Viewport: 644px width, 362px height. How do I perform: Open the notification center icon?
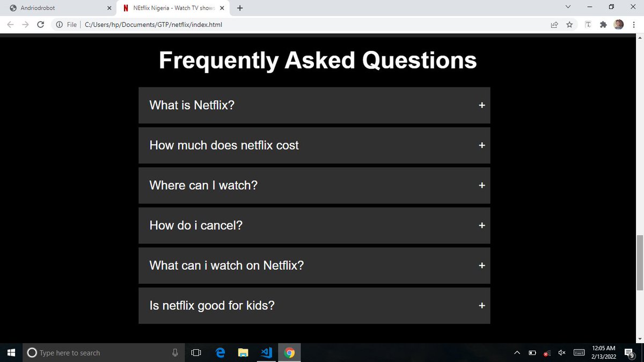pyautogui.click(x=630, y=352)
